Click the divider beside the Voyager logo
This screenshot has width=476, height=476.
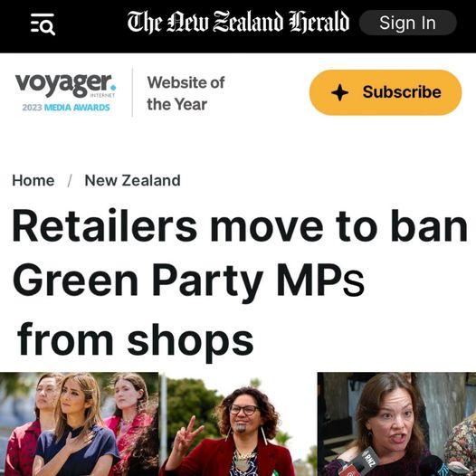(132, 92)
